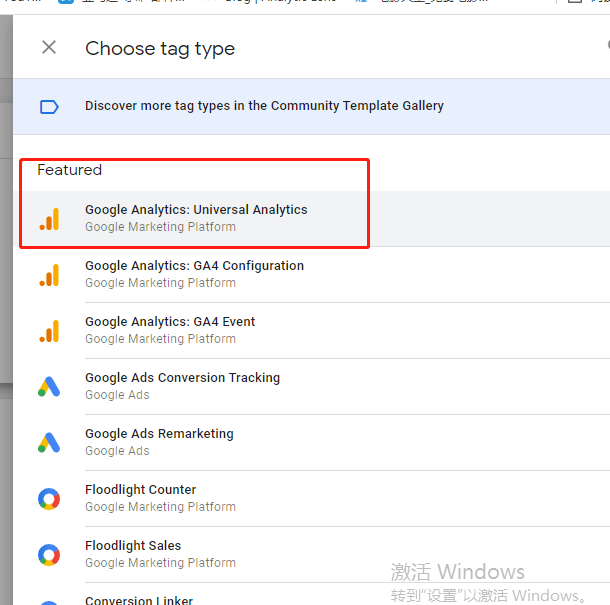The width and height of the screenshot is (610, 605).
Task: Click the Floodlight Counter ring icon
Action: 49,499
